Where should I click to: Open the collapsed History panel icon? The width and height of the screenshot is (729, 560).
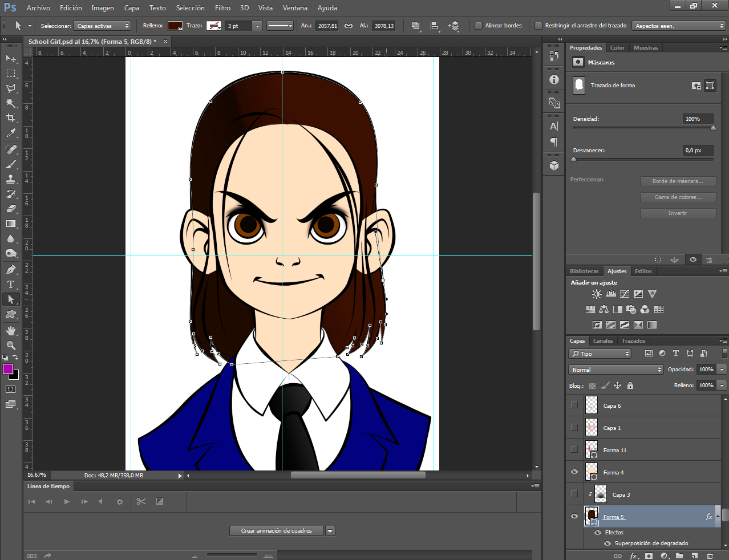(x=554, y=56)
